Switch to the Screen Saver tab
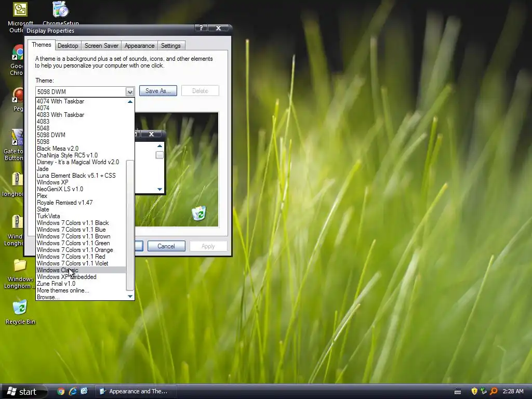Image resolution: width=532 pixels, height=399 pixels. (101, 46)
